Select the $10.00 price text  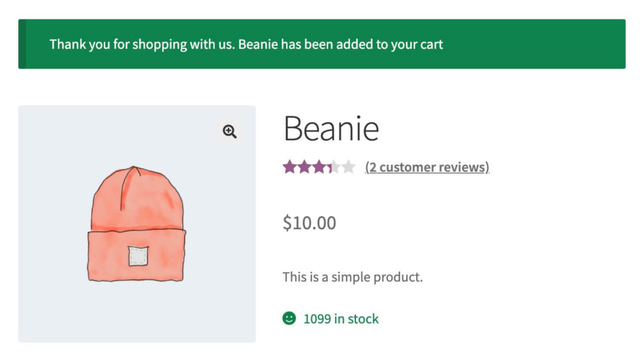(x=309, y=223)
